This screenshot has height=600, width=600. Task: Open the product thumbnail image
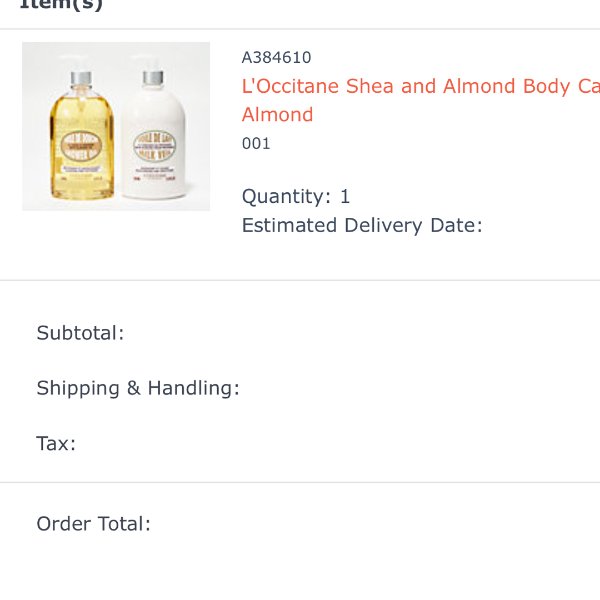click(116, 126)
